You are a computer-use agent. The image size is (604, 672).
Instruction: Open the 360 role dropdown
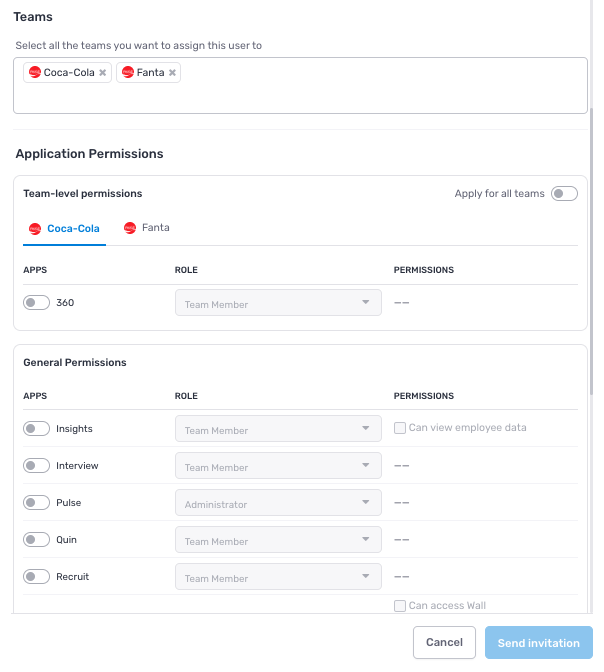pos(277,304)
